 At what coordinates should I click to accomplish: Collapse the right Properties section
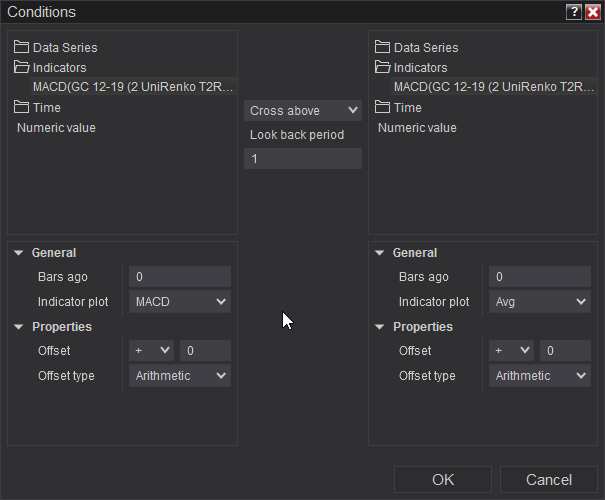pos(379,327)
